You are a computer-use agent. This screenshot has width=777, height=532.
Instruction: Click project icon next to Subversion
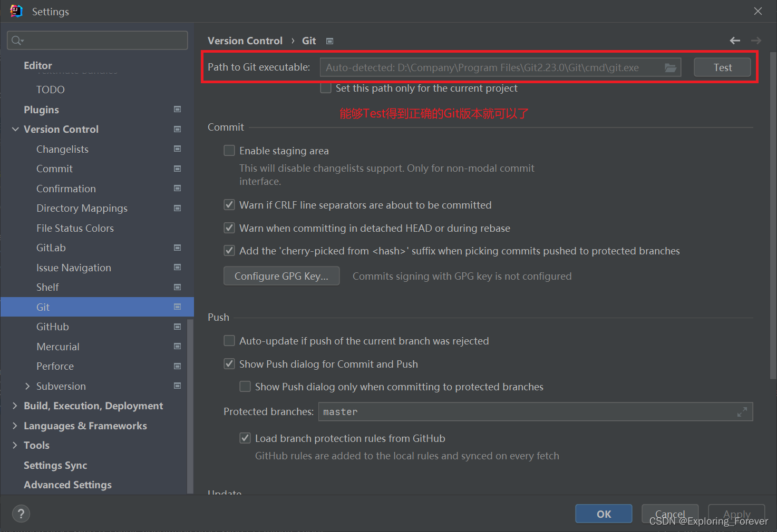tap(178, 386)
